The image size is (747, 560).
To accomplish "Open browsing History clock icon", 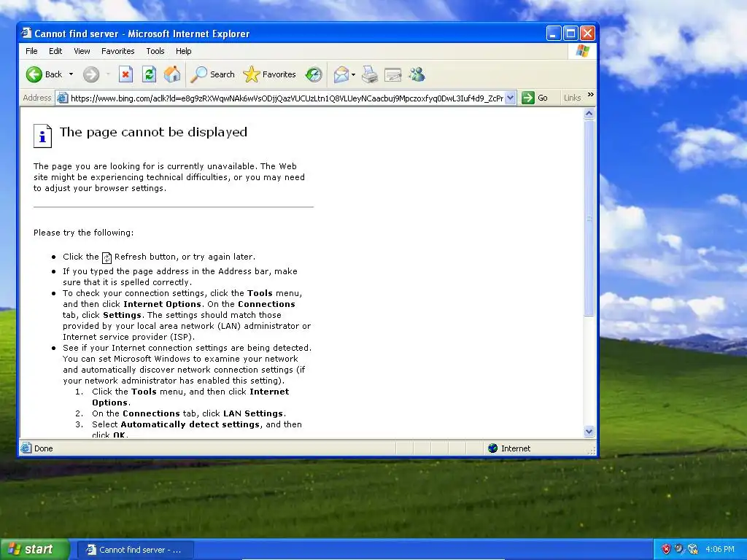I will click(x=314, y=74).
